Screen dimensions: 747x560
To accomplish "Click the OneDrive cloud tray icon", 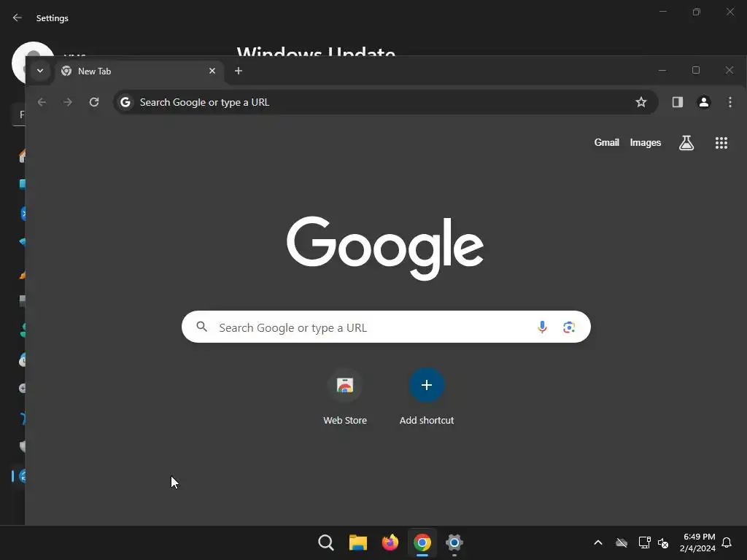I will pos(622,542).
